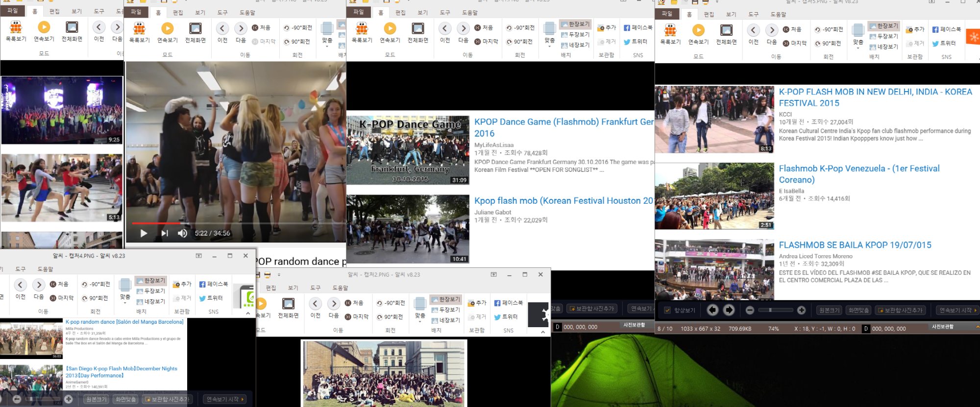Click 추가 to 보관함 in 캡처5 window

pyautogui.click(x=915, y=29)
